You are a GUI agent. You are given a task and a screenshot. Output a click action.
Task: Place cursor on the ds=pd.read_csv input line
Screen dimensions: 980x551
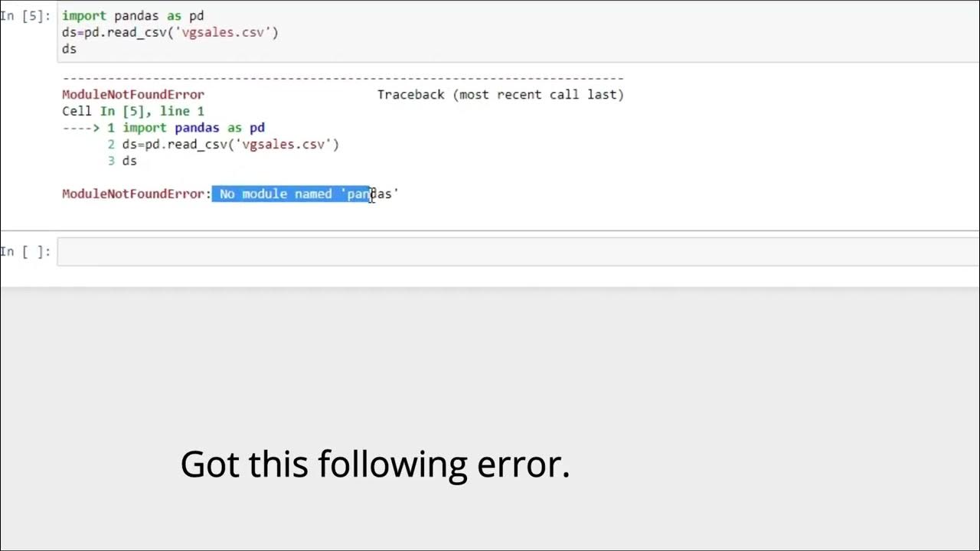tap(170, 32)
